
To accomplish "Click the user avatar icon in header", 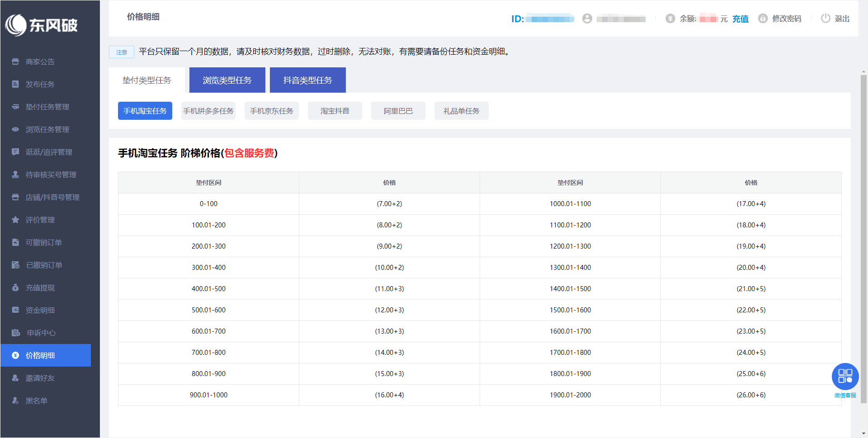I will click(x=587, y=19).
